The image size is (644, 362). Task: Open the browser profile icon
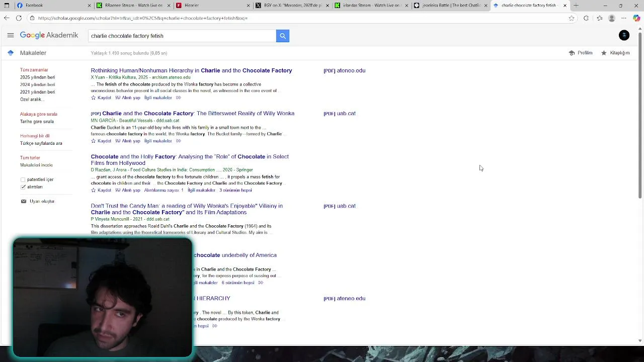point(612,18)
